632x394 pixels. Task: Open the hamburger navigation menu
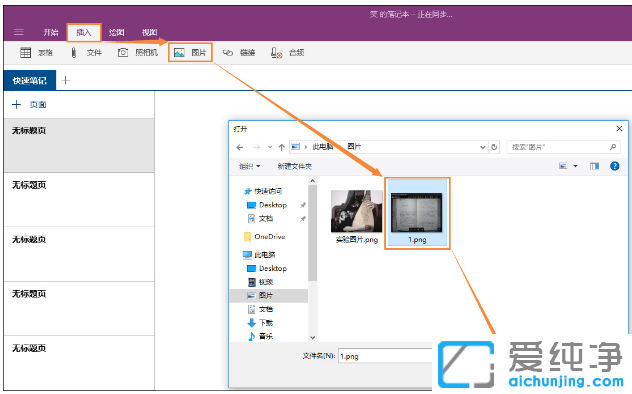point(19,32)
